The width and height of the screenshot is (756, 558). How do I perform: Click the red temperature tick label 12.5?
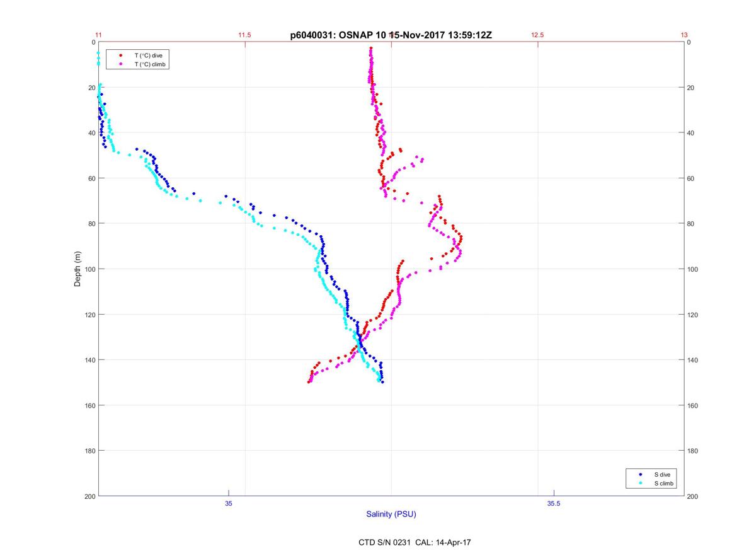click(x=537, y=35)
